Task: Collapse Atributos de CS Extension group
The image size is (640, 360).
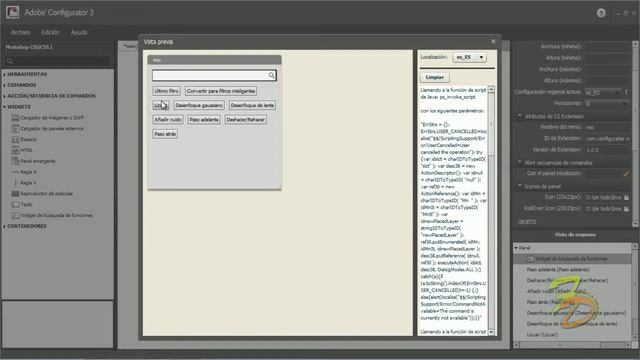Action: [520, 116]
